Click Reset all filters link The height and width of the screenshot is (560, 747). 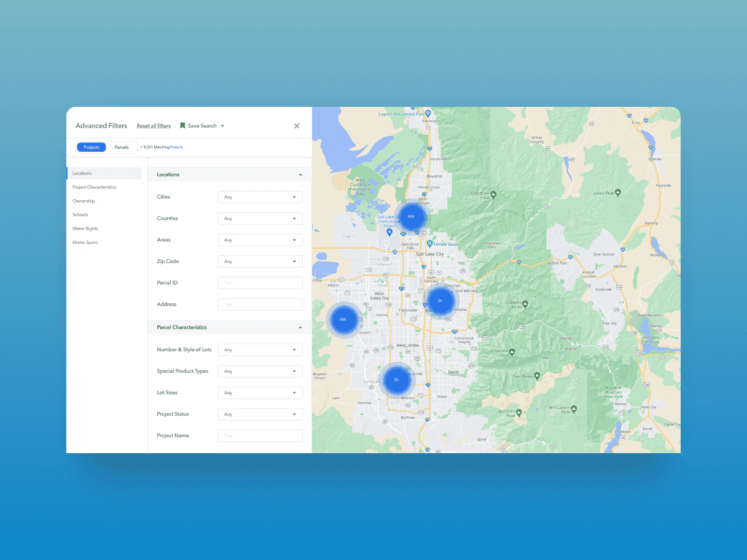(154, 126)
